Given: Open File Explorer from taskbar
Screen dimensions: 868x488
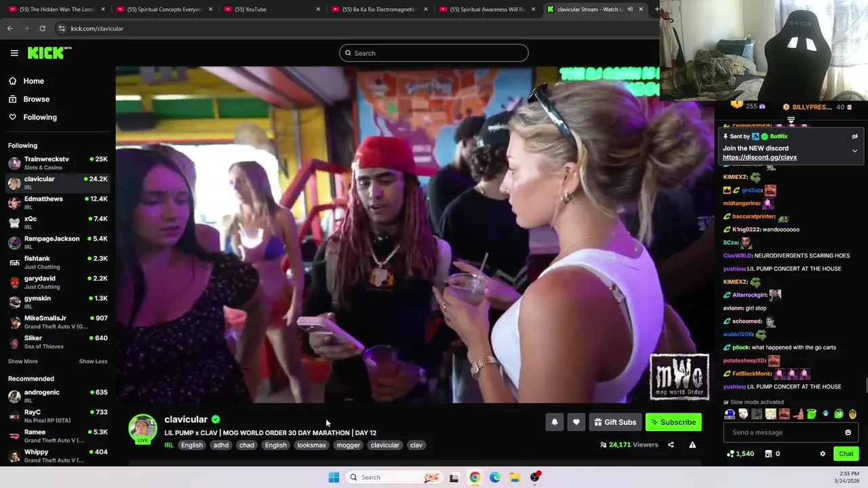Looking at the screenshot, I should [515, 477].
